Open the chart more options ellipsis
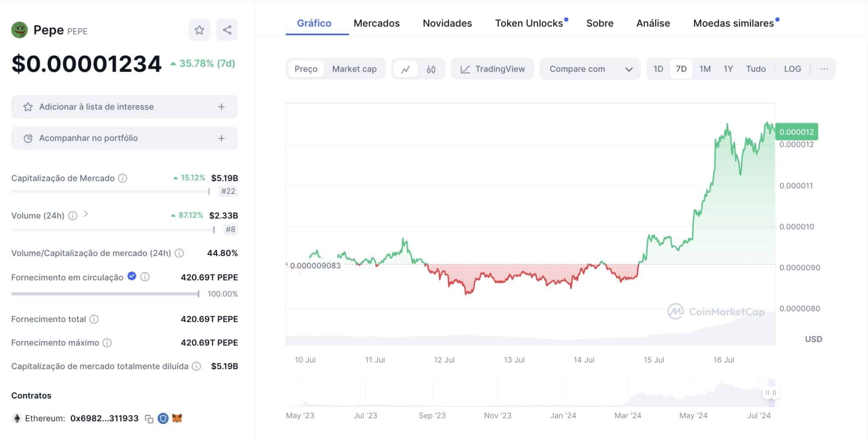Screen dimensions: 868x441 point(824,69)
